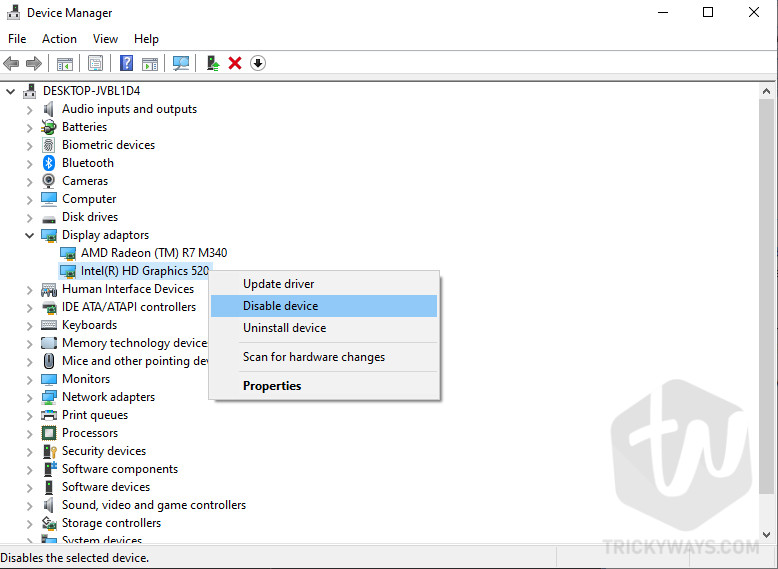
Task: Collapse the DESKTOP-JVBL1D4 root node
Action: pos(10,91)
